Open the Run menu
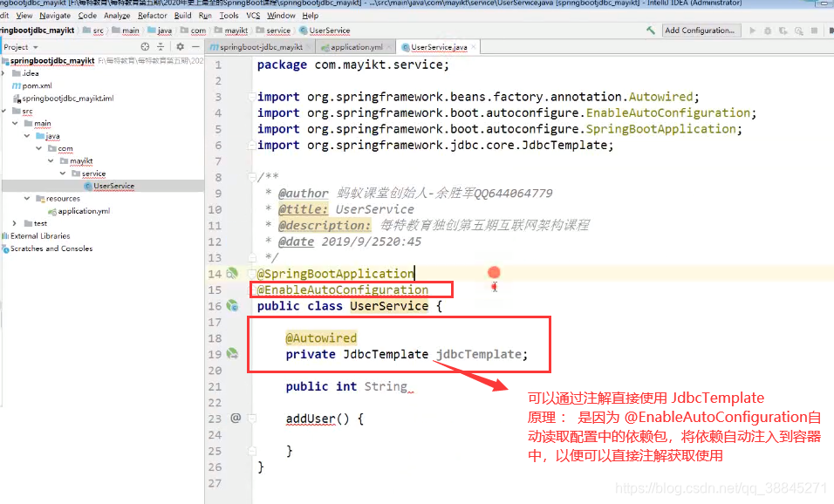 205,16
